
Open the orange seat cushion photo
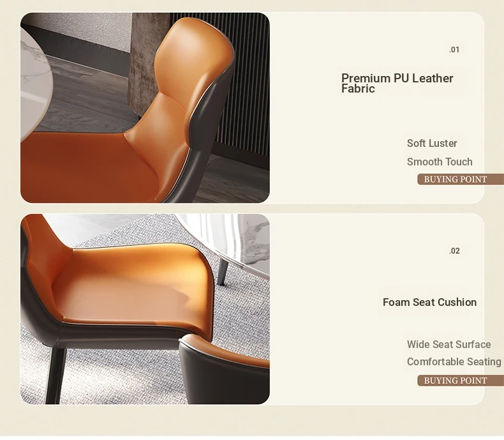(x=145, y=309)
